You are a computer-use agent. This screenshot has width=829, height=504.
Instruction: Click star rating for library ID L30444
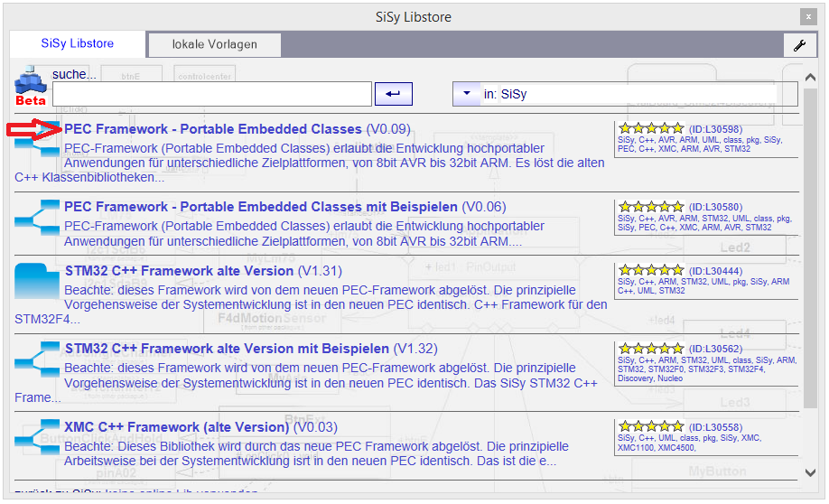[x=651, y=270]
